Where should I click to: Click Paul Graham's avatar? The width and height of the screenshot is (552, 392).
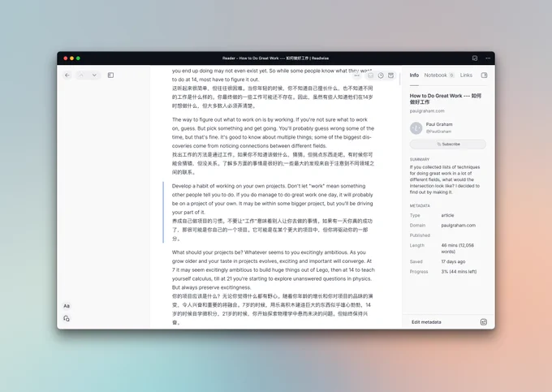[416, 128]
